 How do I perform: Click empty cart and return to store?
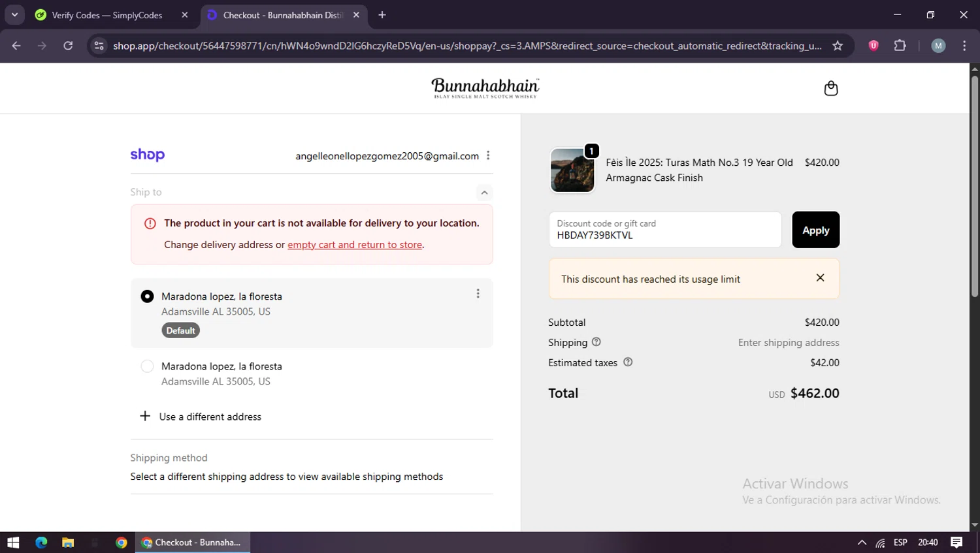[x=355, y=245]
